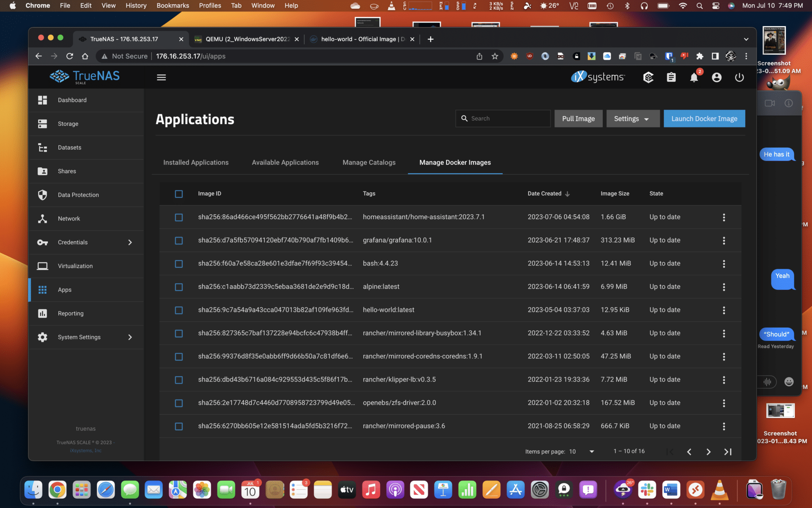
Task: Open the TrueNAS hamburger menu toggle
Action: point(161,77)
